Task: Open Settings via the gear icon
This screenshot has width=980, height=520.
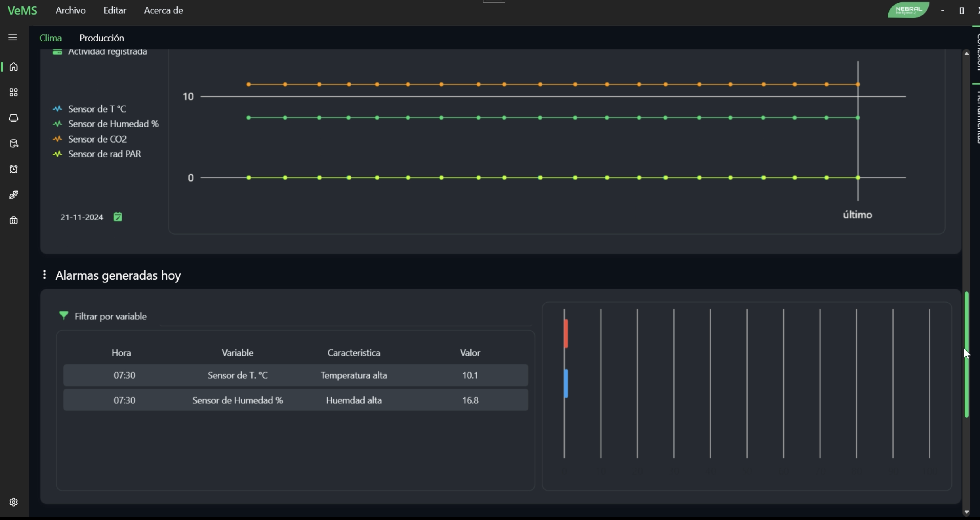Action: click(13, 502)
